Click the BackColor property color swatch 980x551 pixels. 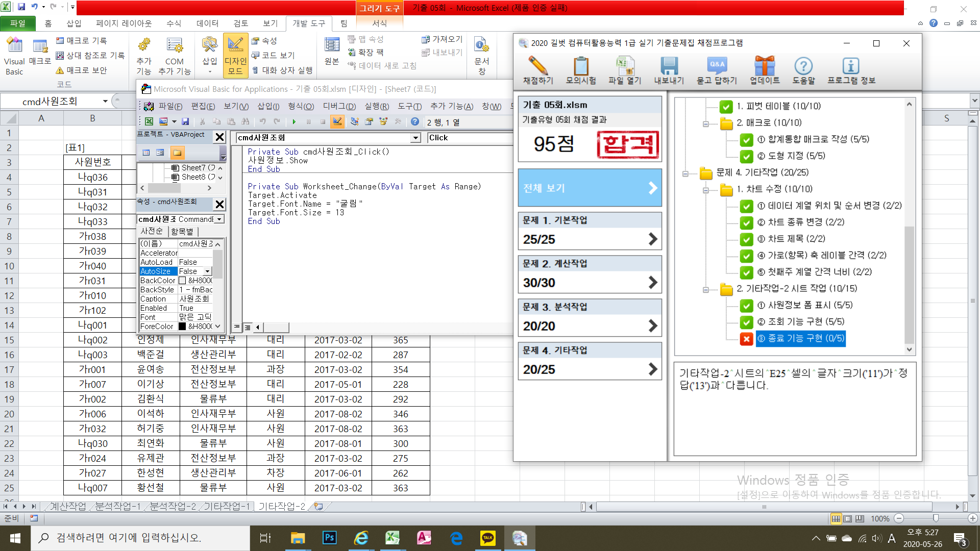point(182,281)
